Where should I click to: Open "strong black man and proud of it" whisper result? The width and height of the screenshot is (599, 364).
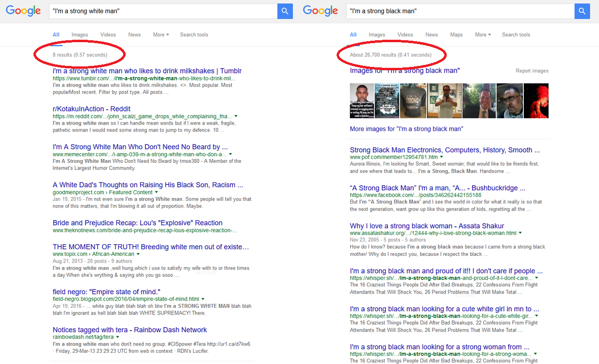[446, 271]
